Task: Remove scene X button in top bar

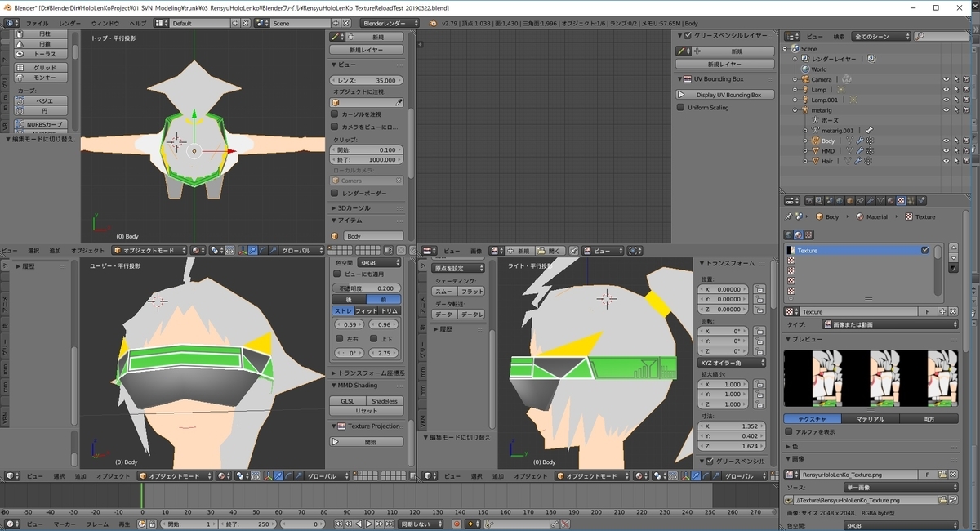Action: point(346,23)
